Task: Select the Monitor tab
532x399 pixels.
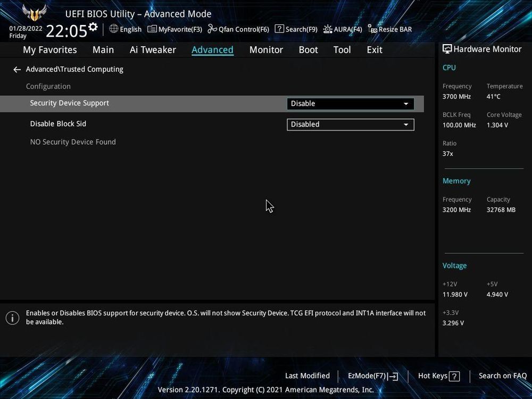Action: point(266,49)
